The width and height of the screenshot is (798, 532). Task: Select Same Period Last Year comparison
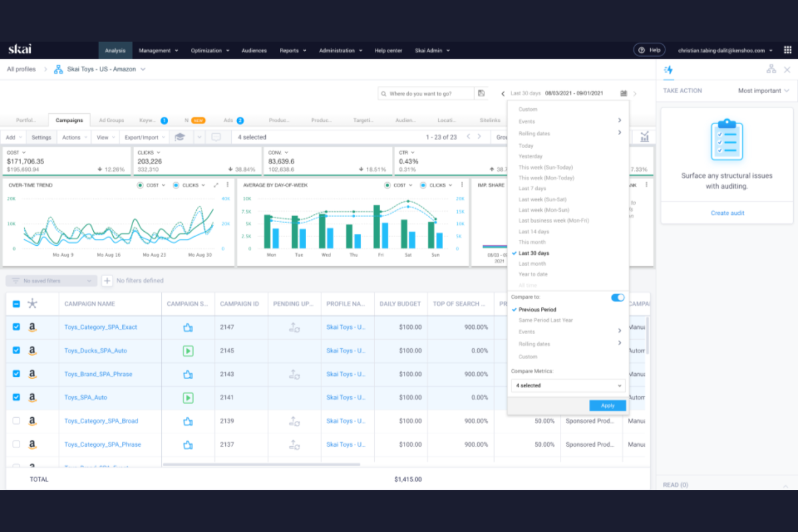tap(546, 320)
